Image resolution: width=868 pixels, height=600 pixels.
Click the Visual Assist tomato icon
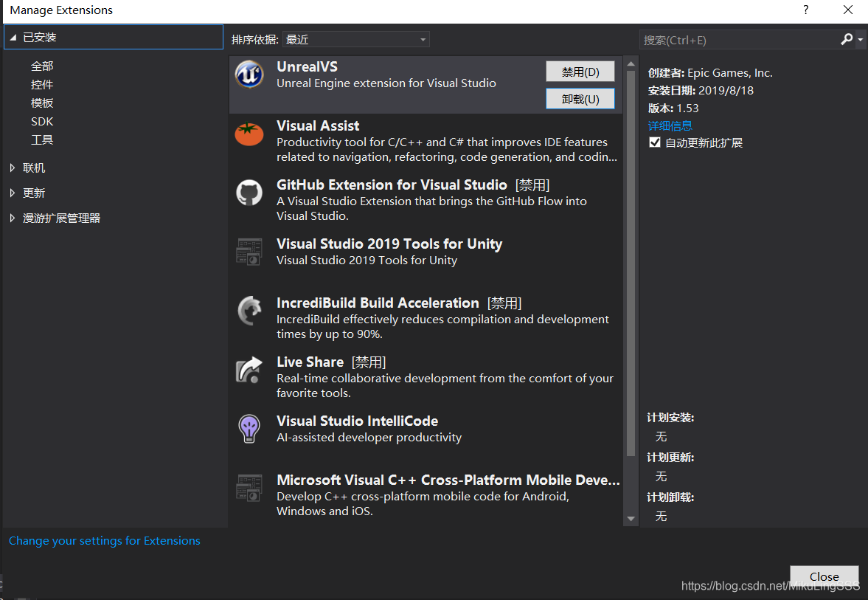point(249,134)
